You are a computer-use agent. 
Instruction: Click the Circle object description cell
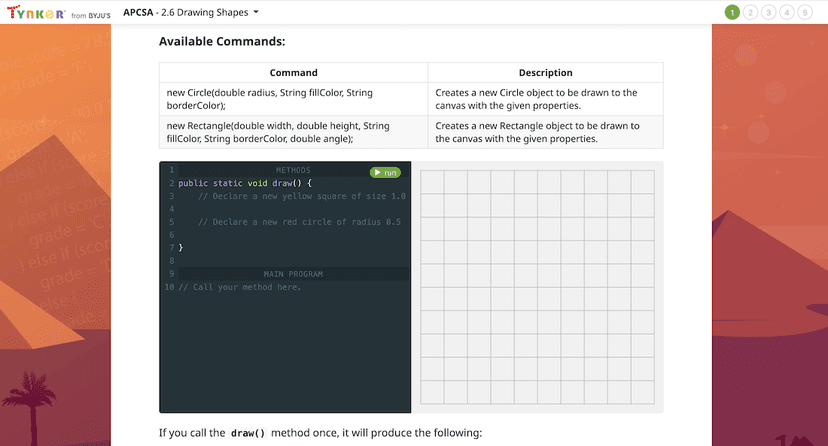click(x=545, y=99)
